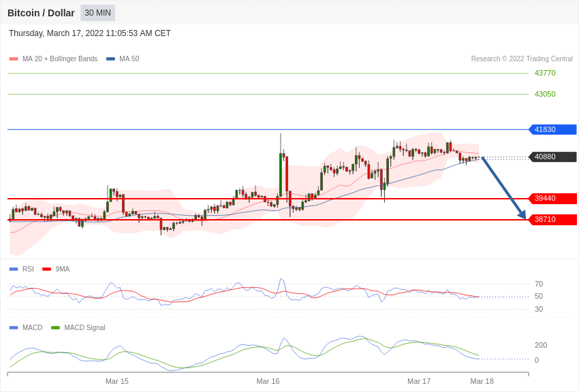This screenshot has width=579, height=392.
Task: Click the RSI 70 axis value
Action: 539,284
